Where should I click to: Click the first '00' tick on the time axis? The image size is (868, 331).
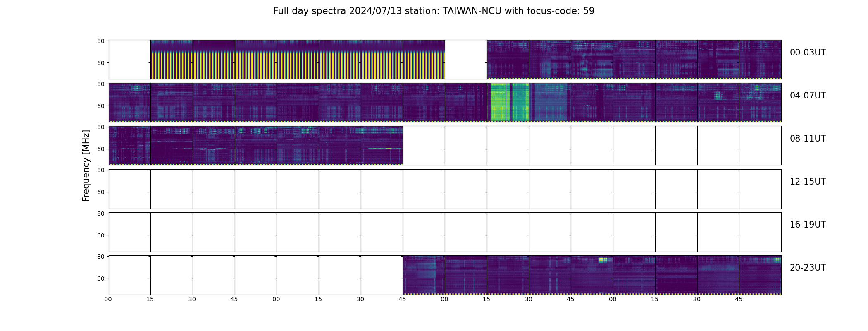coord(108,299)
